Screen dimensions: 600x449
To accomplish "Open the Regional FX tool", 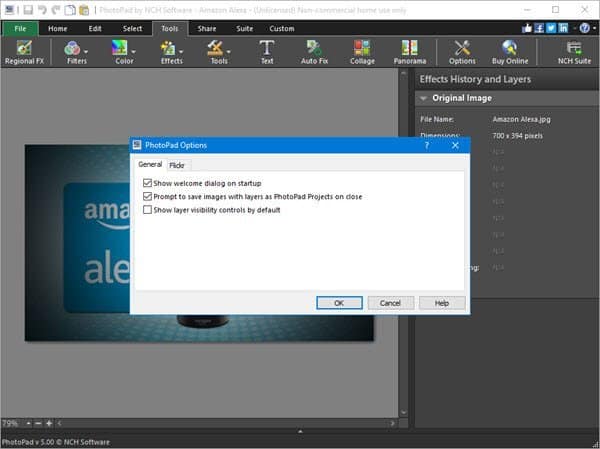I will pyautogui.click(x=24, y=52).
